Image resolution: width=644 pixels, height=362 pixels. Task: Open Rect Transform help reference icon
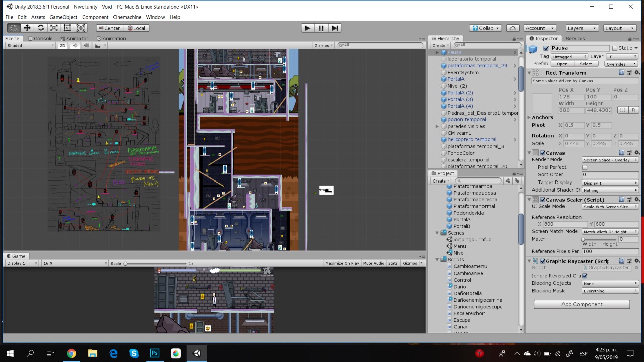621,73
